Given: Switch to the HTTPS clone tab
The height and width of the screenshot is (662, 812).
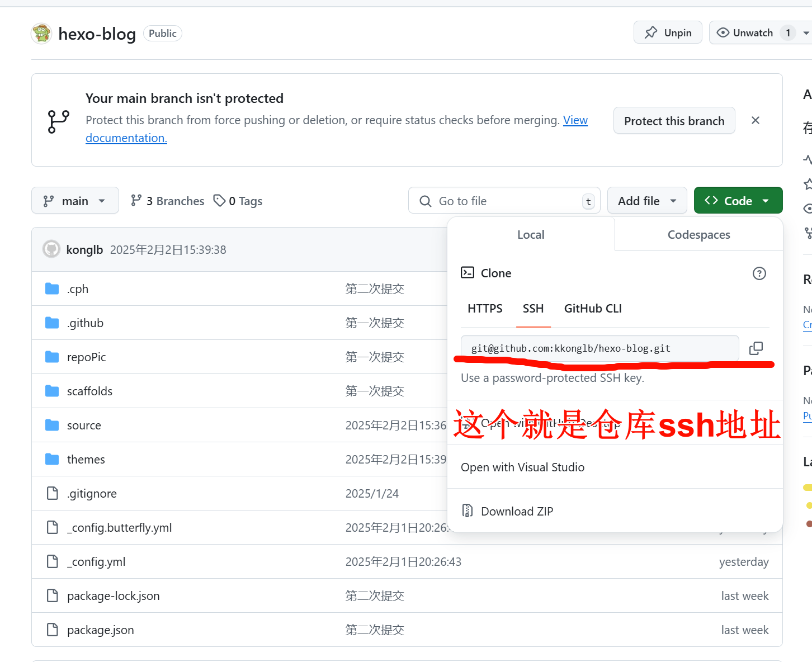Looking at the screenshot, I should click(x=485, y=309).
